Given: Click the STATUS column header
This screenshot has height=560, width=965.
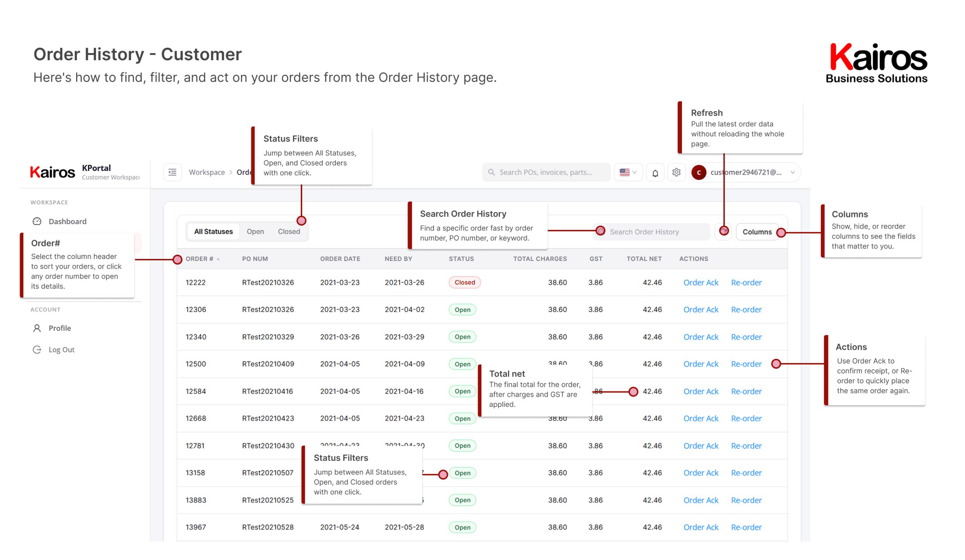Looking at the screenshot, I should point(461,259).
